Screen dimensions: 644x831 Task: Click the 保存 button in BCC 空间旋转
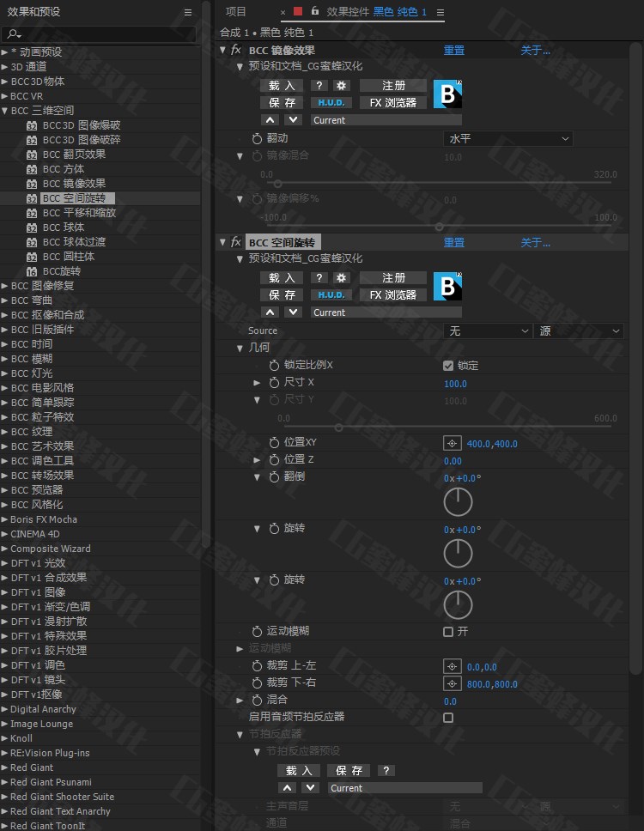pyautogui.click(x=282, y=294)
